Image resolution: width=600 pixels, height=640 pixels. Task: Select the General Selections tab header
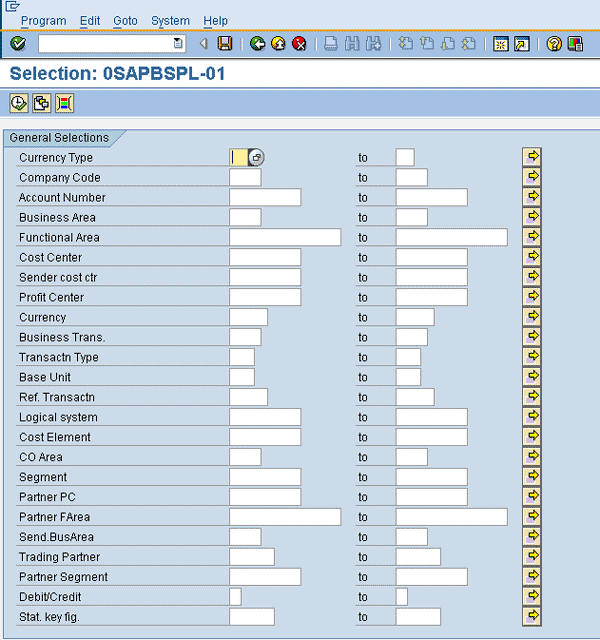pos(59,138)
